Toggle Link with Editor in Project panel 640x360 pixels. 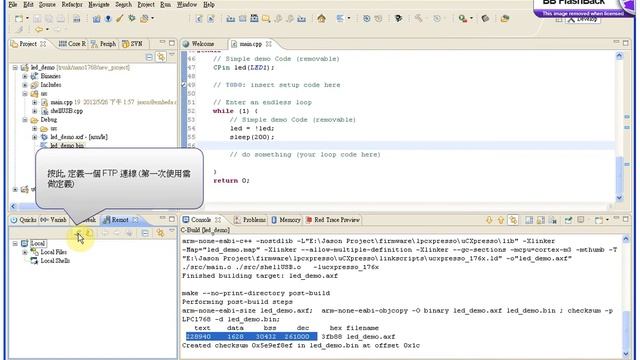pyautogui.click(x=161, y=57)
